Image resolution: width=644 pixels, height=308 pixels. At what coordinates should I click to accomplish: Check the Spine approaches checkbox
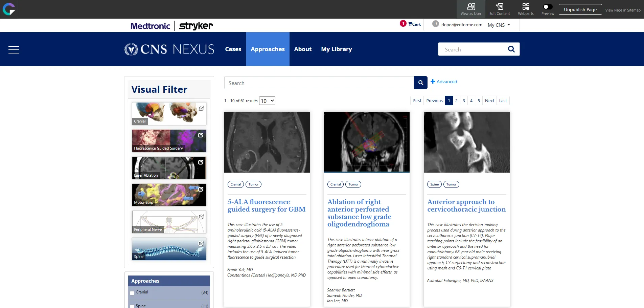pyautogui.click(x=132, y=307)
